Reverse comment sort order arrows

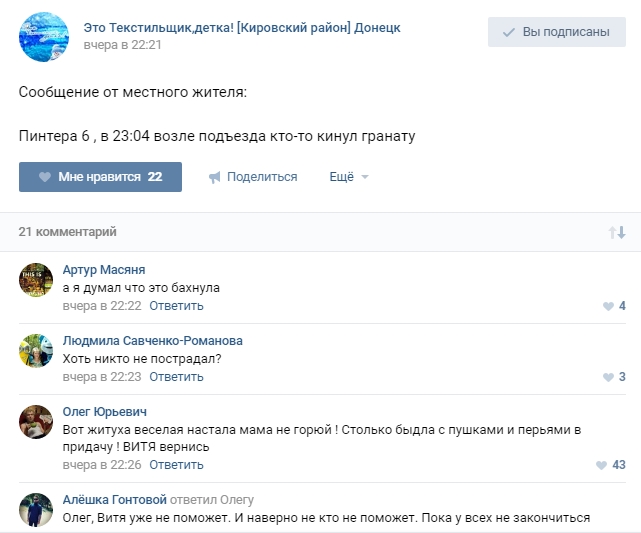pos(617,232)
